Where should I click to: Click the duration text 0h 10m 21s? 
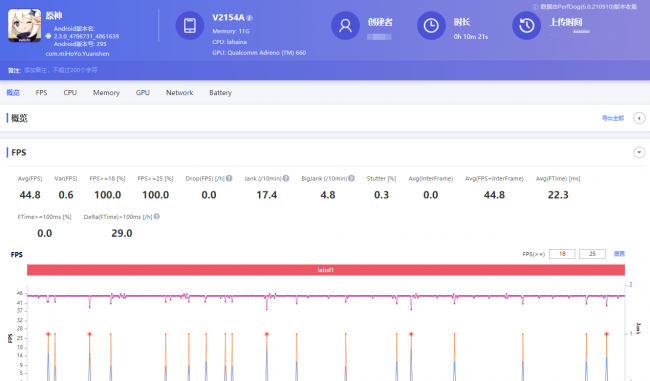coord(471,36)
